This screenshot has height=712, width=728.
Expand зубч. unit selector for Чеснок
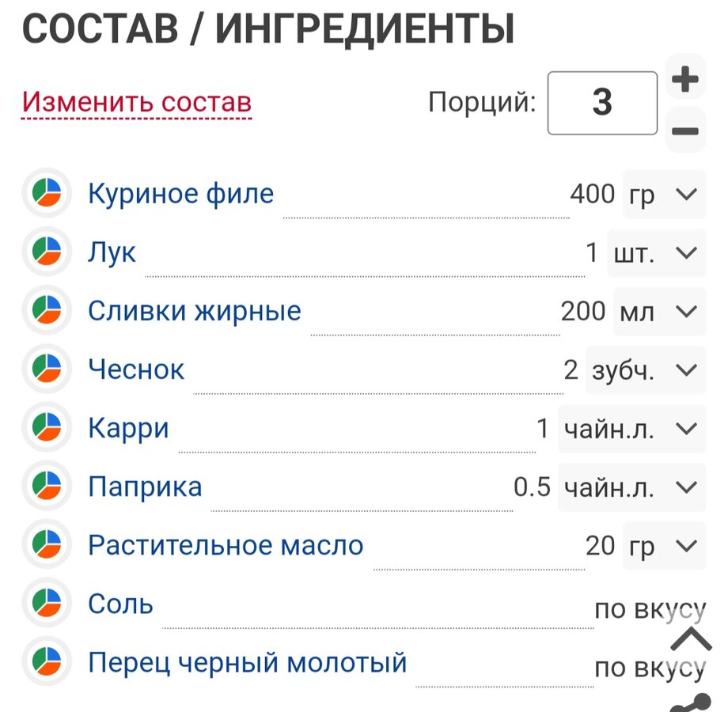pyautogui.click(x=645, y=369)
